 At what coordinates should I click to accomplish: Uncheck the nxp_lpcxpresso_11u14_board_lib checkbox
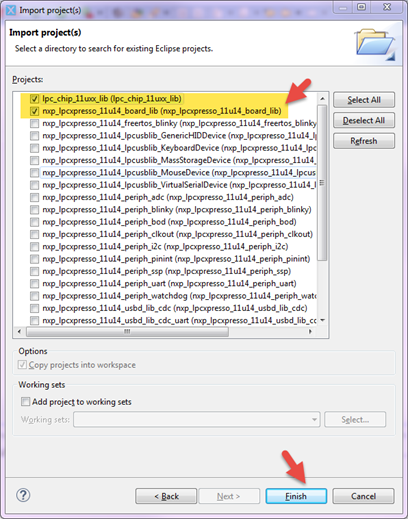34,111
